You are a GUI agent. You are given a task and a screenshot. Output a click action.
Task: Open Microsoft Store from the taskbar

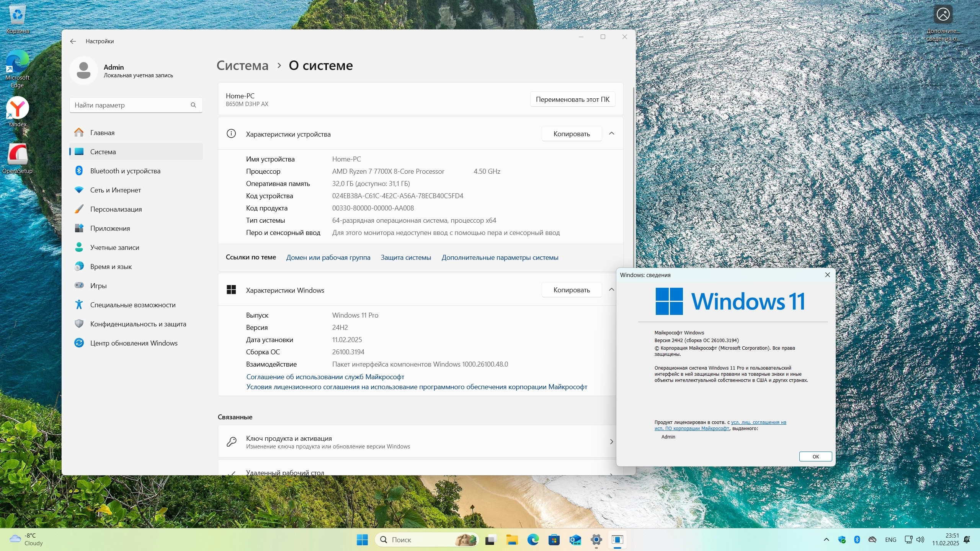coord(554,540)
